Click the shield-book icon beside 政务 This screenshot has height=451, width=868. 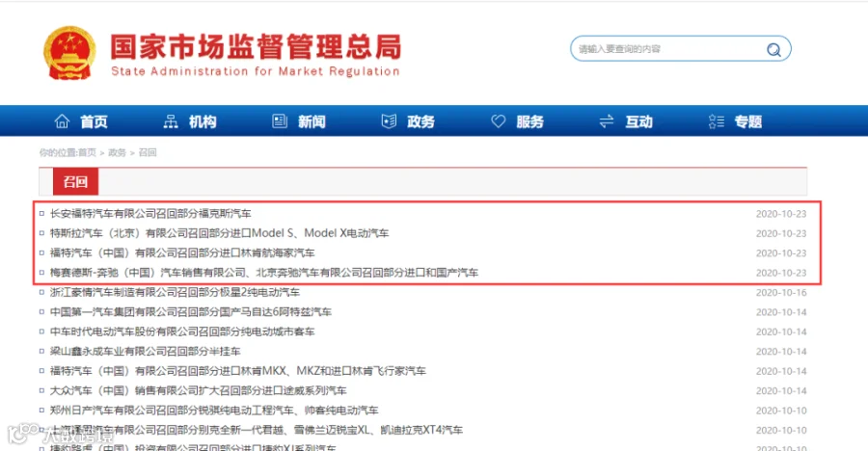[x=390, y=121]
